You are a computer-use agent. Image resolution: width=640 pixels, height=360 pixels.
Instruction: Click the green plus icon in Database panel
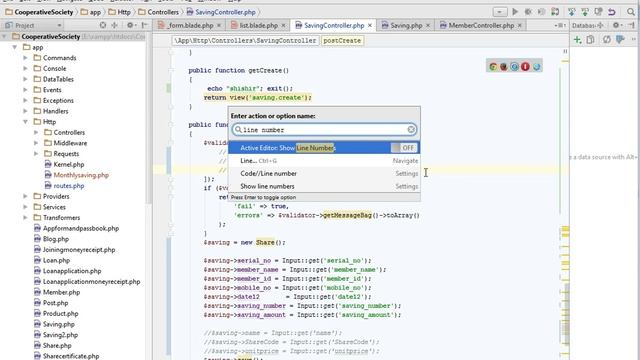[578, 40]
